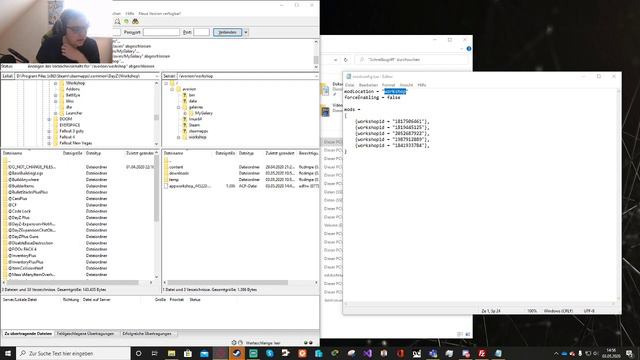Open the Windows Start menu

8,353
